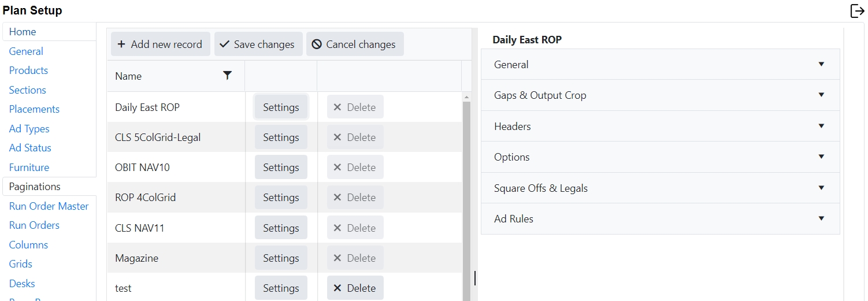Click the Name column filter icon

(x=228, y=76)
